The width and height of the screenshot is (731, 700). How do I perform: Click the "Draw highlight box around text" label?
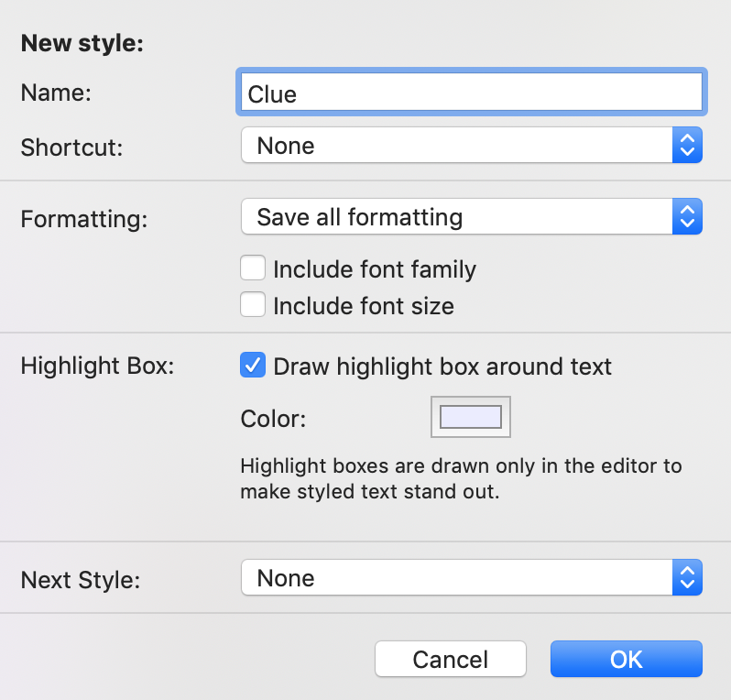(442, 366)
